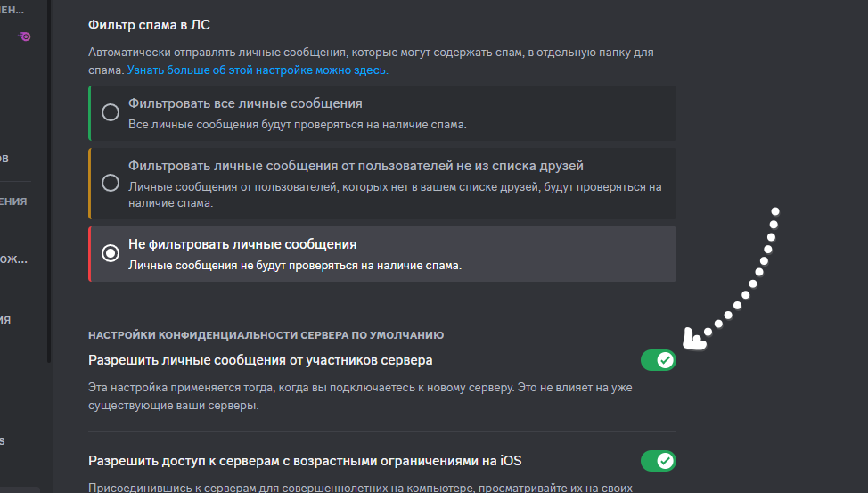Open Nitro via the pink sidebar icon

click(25, 36)
